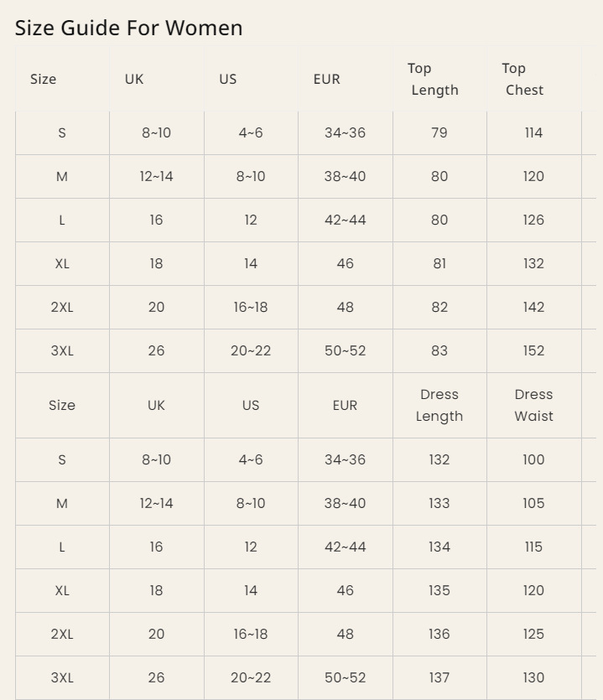This screenshot has width=603, height=700.
Task: Select the 3XL size cell in top table
Action: (x=62, y=350)
